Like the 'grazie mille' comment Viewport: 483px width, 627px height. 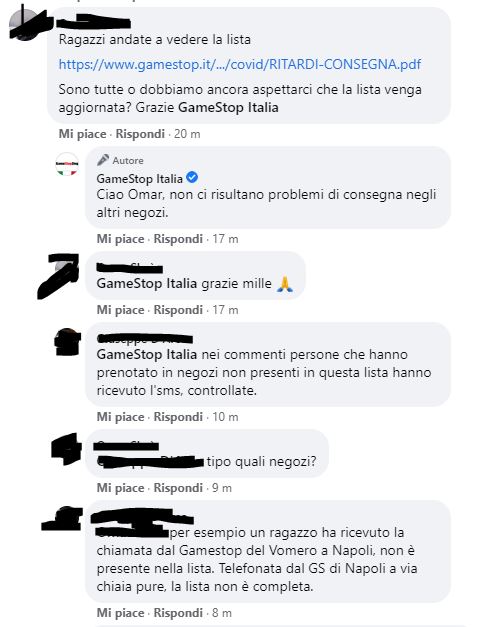click(120, 310)
